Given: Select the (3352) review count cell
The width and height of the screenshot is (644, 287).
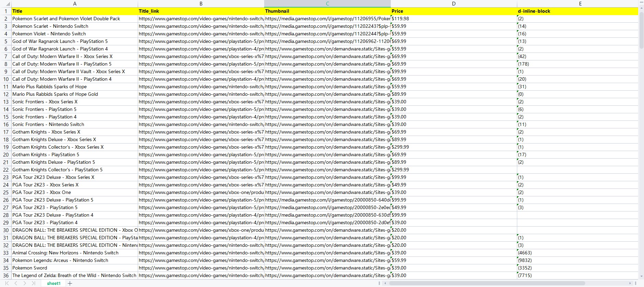Looking at the screenshot, I should point(578,268).
